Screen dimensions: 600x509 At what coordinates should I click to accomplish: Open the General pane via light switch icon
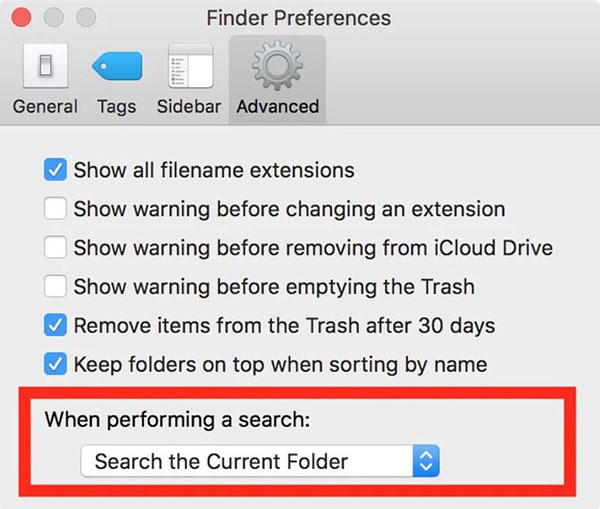point(46,65)
